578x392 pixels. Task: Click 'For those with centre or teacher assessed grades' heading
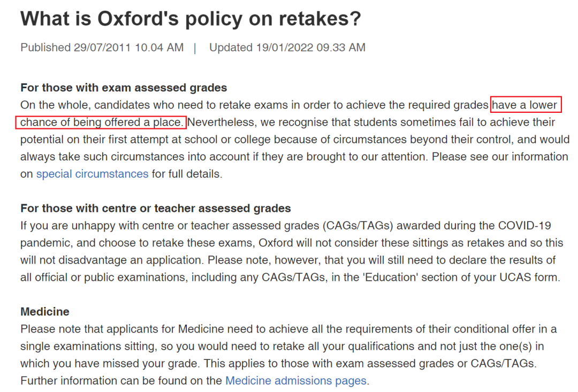pyautogui.click(x=156, y=209)
